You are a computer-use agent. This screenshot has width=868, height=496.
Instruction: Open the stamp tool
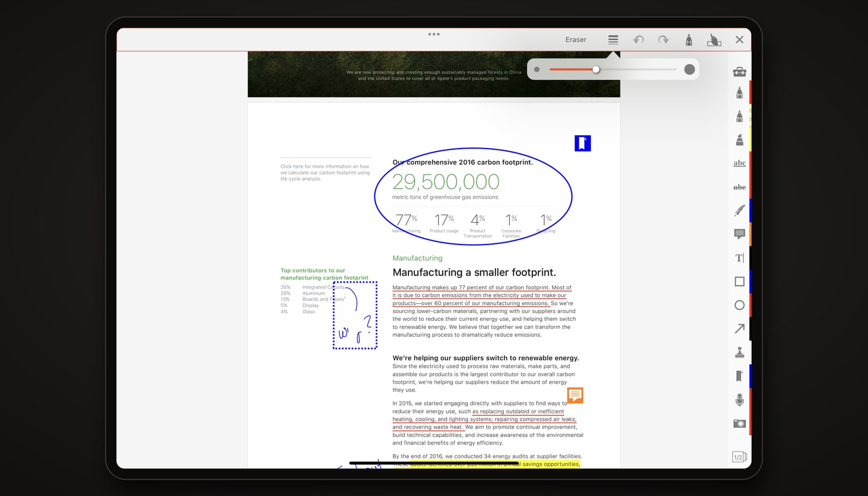[740, 353]
